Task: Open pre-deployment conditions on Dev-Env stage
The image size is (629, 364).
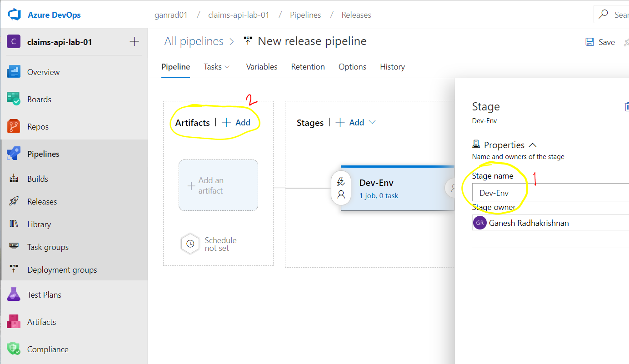Action: pos(341,188)
